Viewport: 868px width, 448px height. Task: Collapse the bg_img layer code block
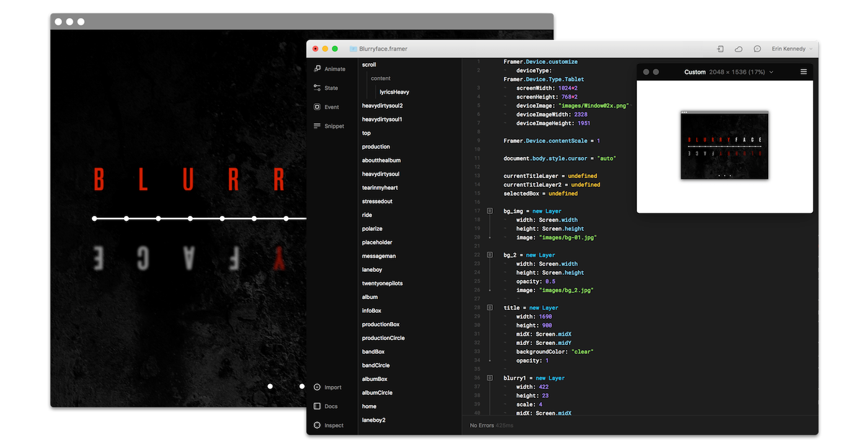[x=490, y=211]
